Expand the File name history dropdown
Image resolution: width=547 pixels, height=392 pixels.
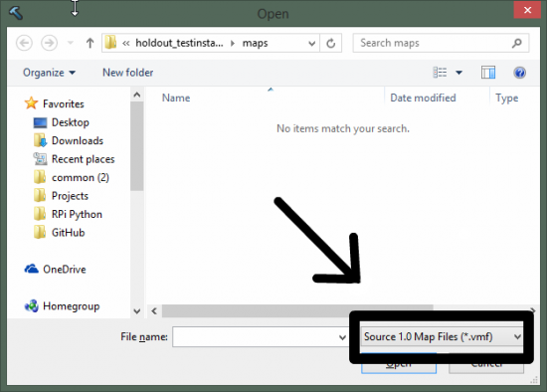point(342,337)
